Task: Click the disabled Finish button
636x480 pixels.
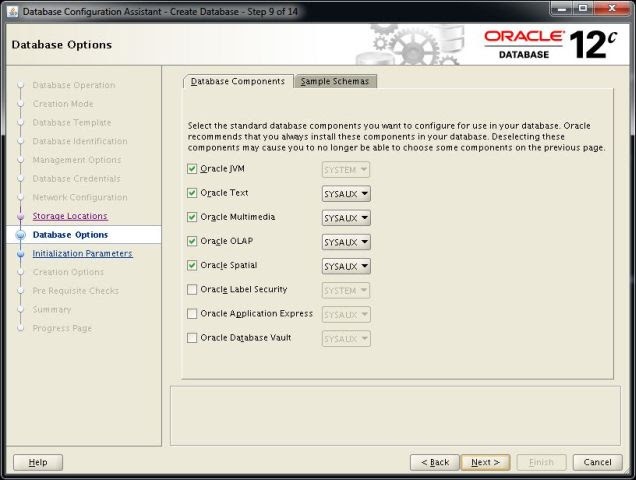Action: click(541, 462)
